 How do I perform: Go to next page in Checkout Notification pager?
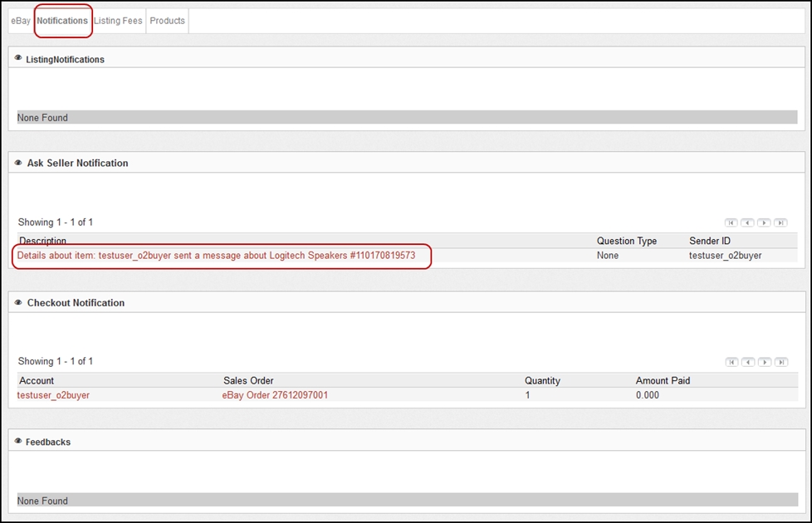tap(765, 362)
